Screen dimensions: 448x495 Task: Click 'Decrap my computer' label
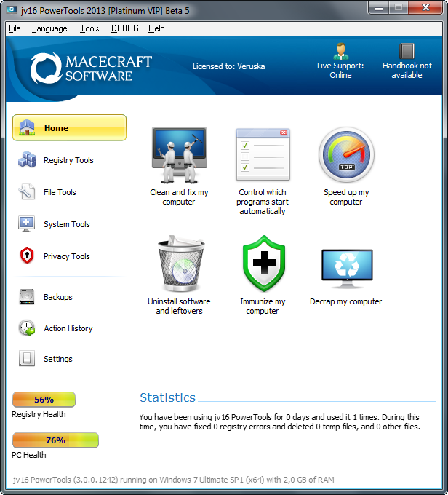pos(345,302)
